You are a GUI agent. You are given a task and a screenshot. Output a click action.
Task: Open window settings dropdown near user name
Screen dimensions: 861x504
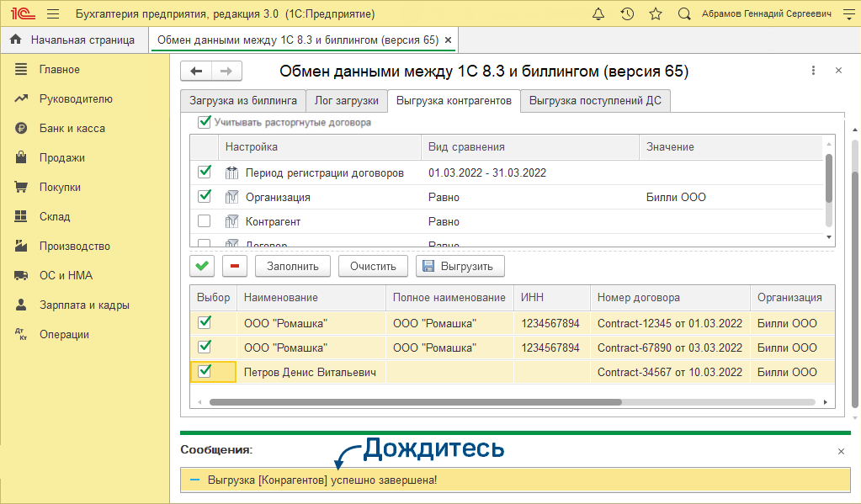click(848, 14)
